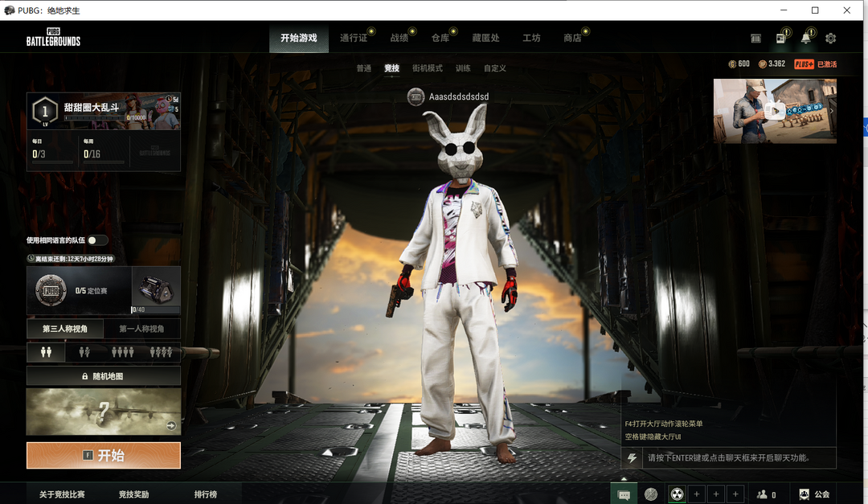Open the 随机地图 map selection
Viewport: 868px width, 504px height.
(103, 376)
